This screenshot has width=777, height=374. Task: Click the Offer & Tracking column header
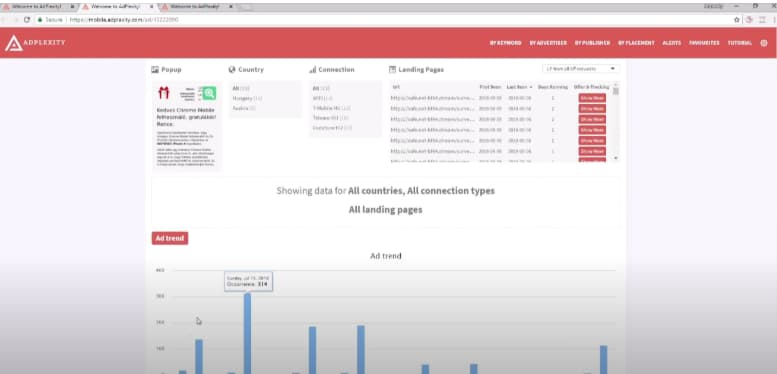(592, 87)
